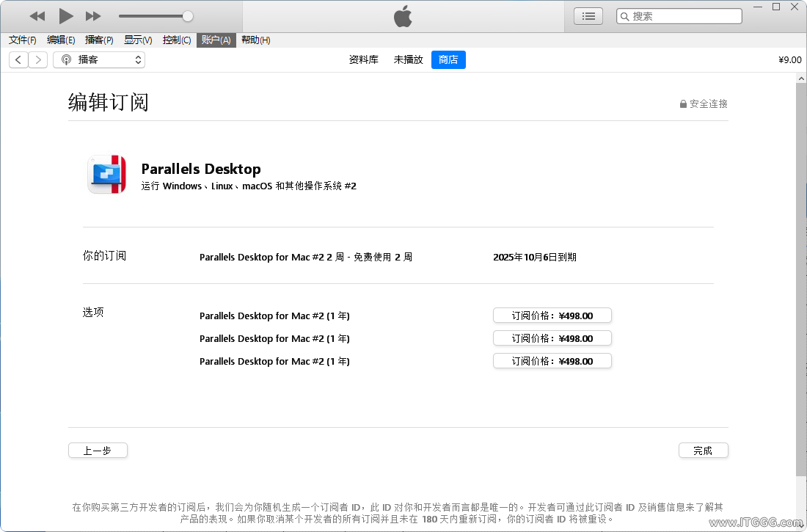Choose the third 订阅价格 ¥498.00 button
Screen dimensions: 807x532
[x=552, y=360]
